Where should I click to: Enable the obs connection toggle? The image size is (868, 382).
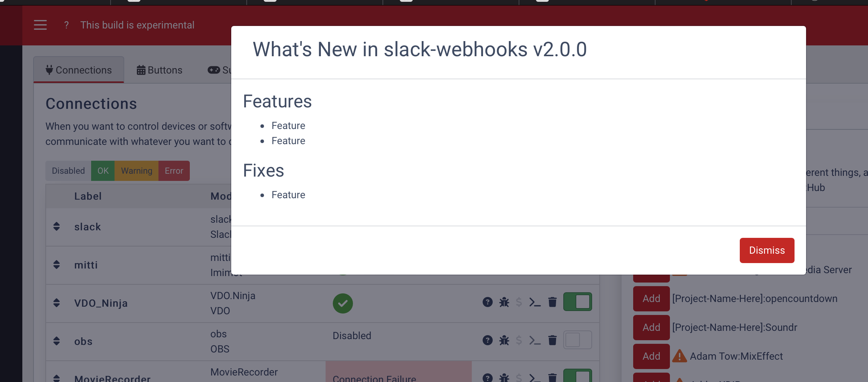tap(577, 339)
